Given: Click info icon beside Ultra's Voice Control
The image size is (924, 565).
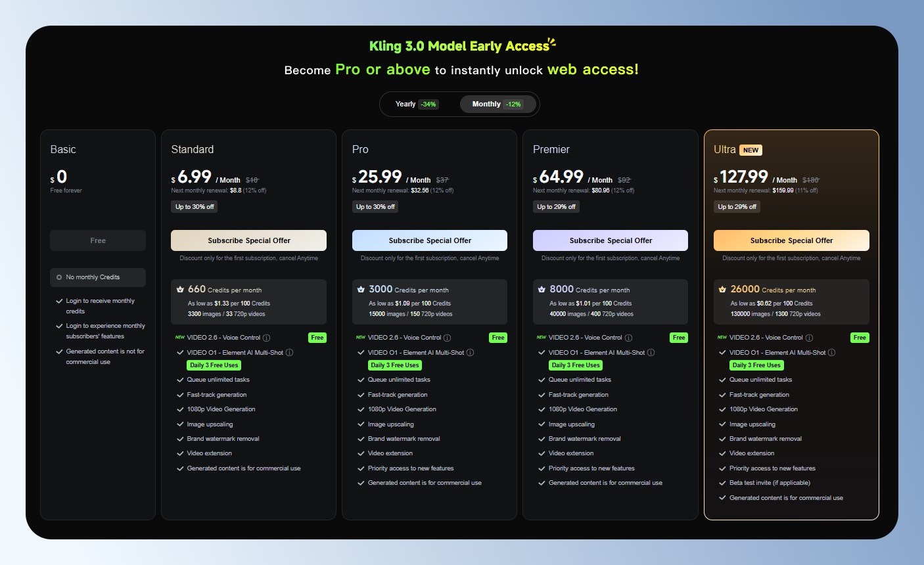Looking at the screenshot, I should pos(809,338).
